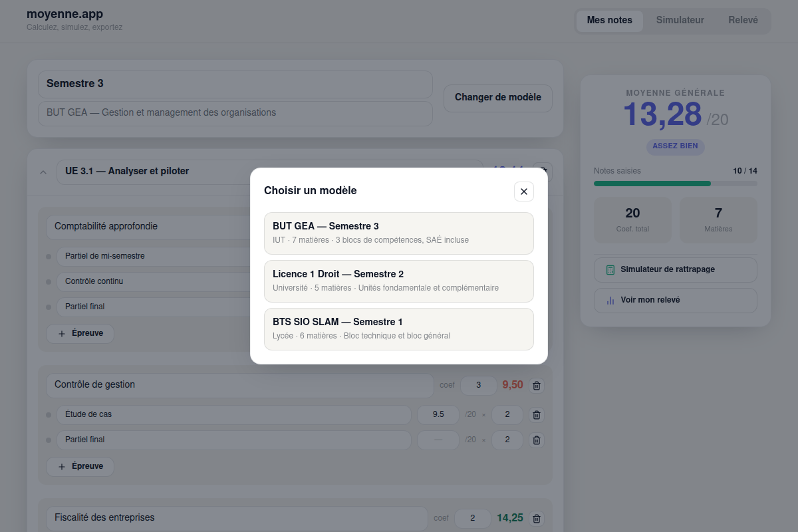This screenshot has height=532, width=798.
Task: Delete the Fiscalité des entreprises subject
Action: point(537,518)
